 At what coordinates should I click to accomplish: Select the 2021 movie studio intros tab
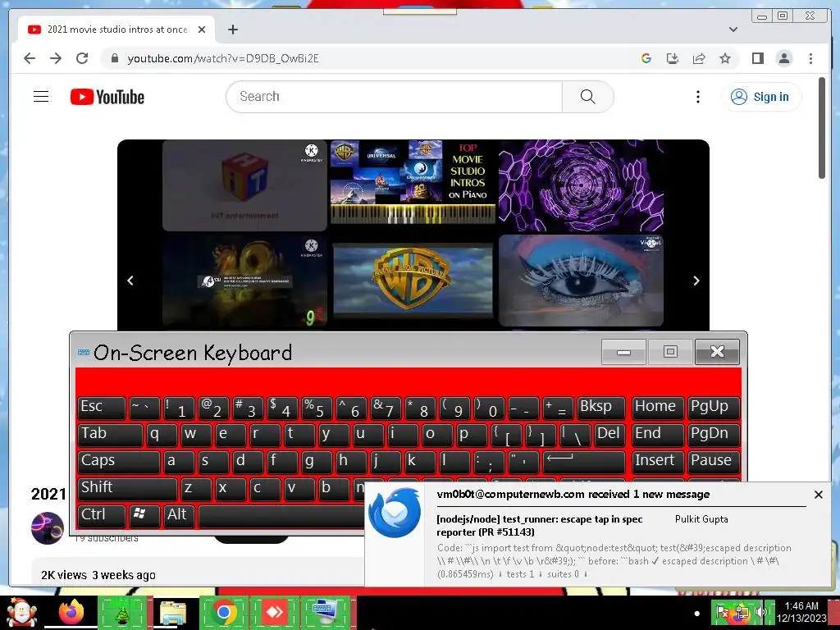116,30
